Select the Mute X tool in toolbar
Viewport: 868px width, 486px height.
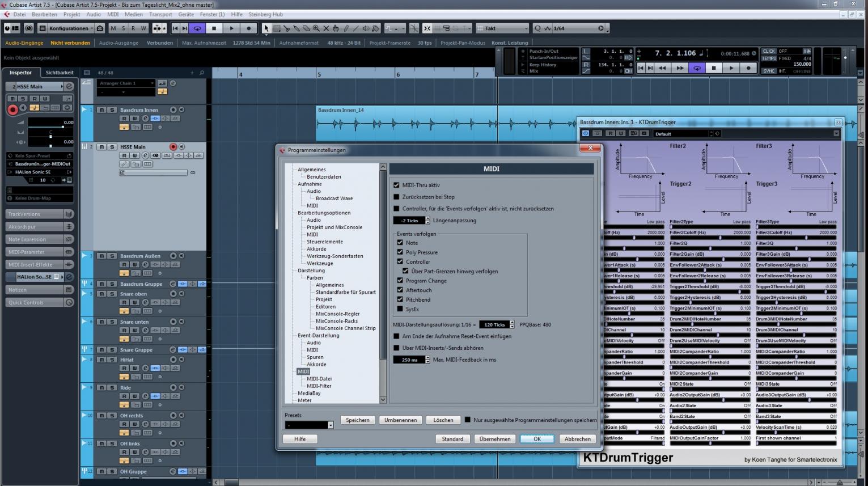326,28
